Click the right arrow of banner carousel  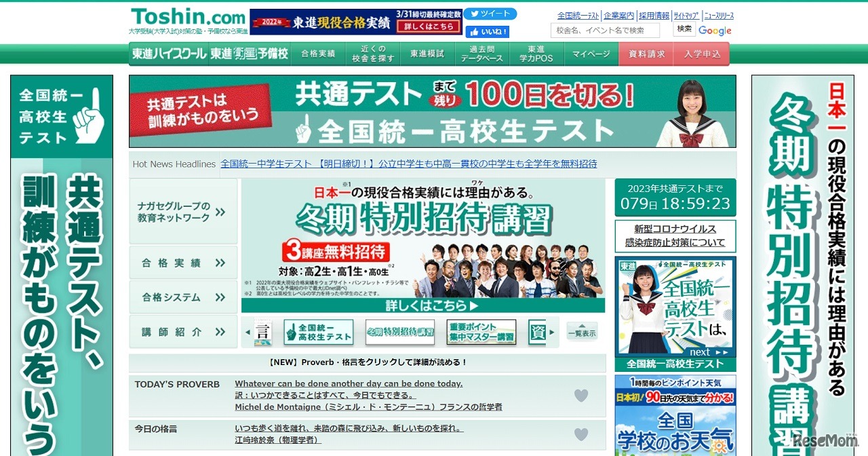coord(552,332)
